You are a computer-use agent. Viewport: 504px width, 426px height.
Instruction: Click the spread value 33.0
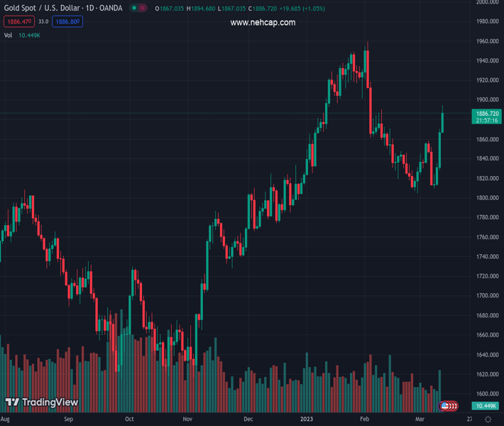(43, 22)
